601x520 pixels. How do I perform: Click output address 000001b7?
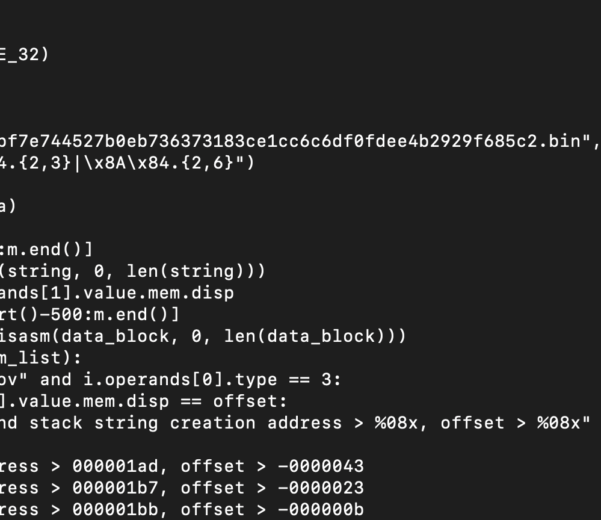[x=115, y=488]
